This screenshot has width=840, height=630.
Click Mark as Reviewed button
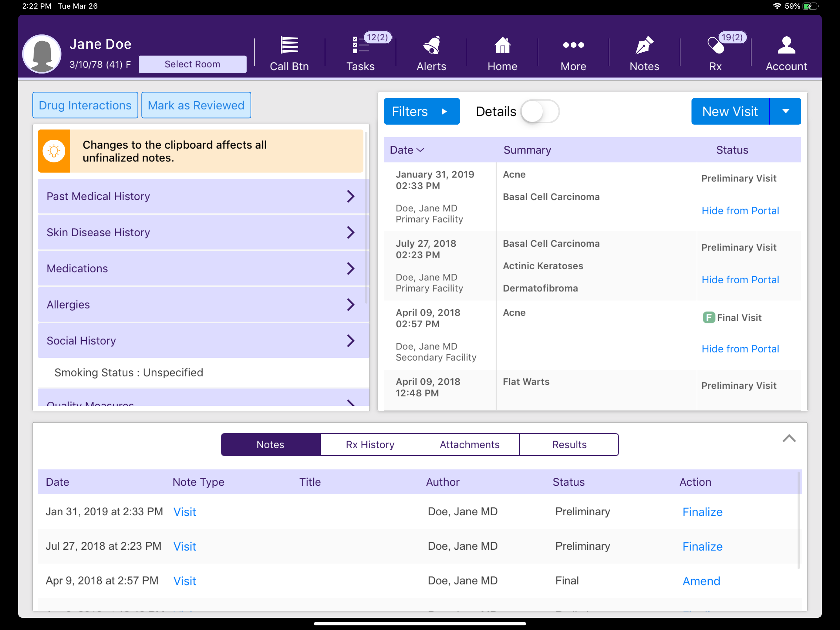point(196,105)
